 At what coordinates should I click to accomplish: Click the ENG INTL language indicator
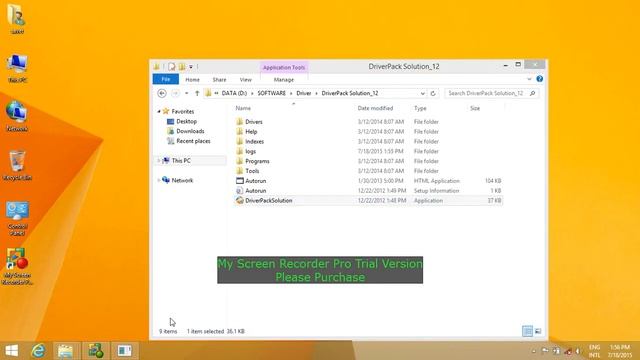click(x=594, y=351)
